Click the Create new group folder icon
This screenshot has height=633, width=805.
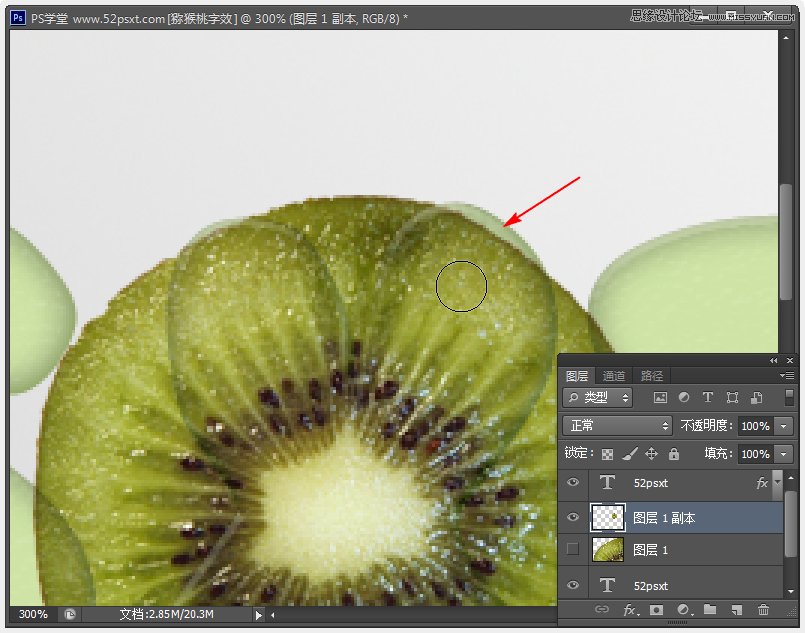[708, 610]
